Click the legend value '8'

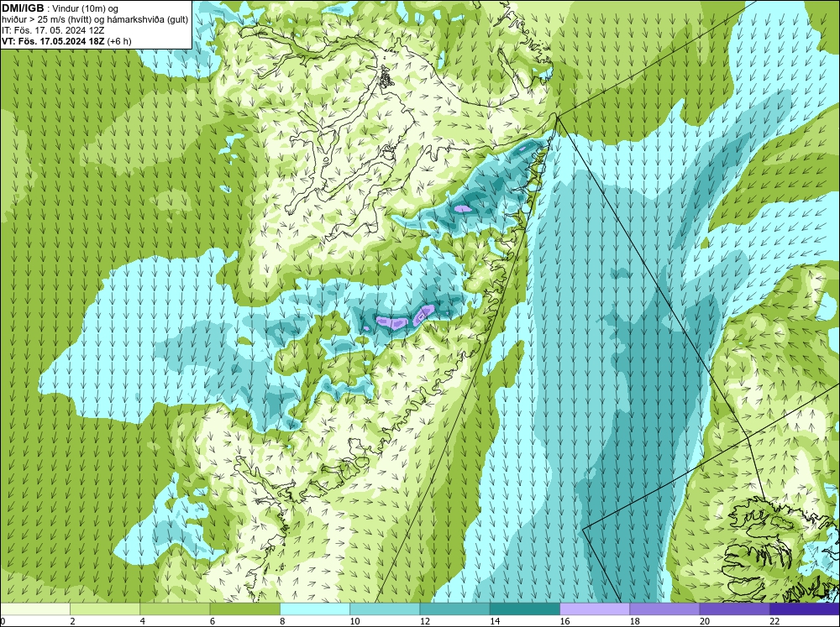tap(282, 621)
